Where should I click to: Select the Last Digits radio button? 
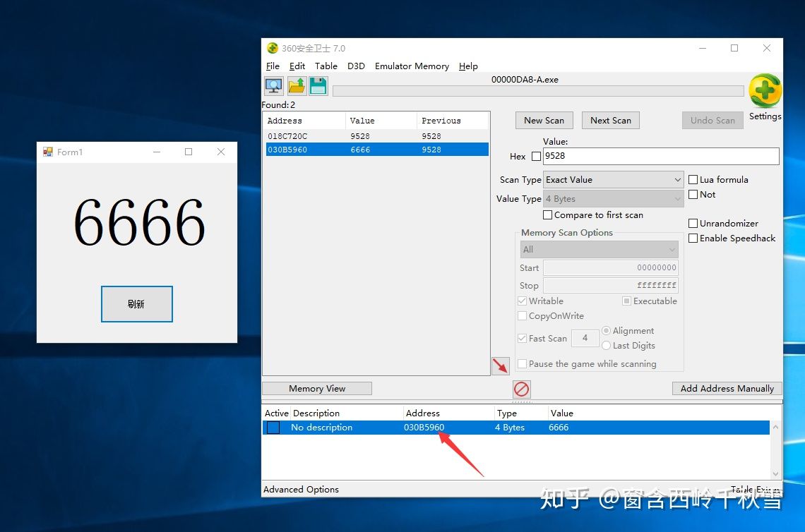coord(607,345)
